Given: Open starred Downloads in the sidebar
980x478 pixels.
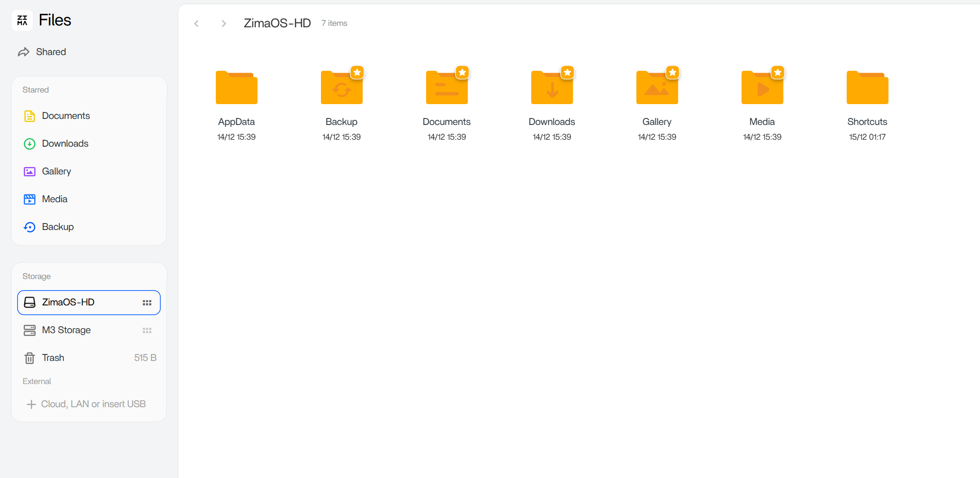Looking at the screenshot, I should coord(65,143).
